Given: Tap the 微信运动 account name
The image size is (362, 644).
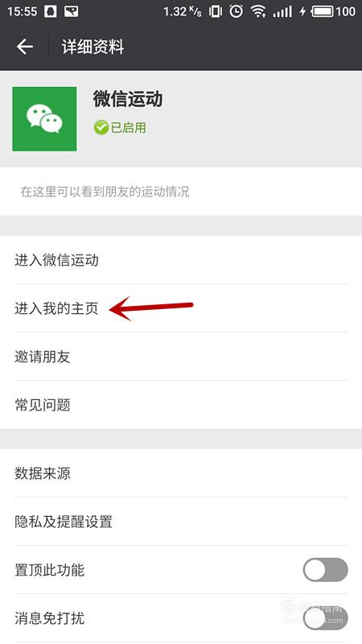Looking at the screenshot, I should click(128, 99).
